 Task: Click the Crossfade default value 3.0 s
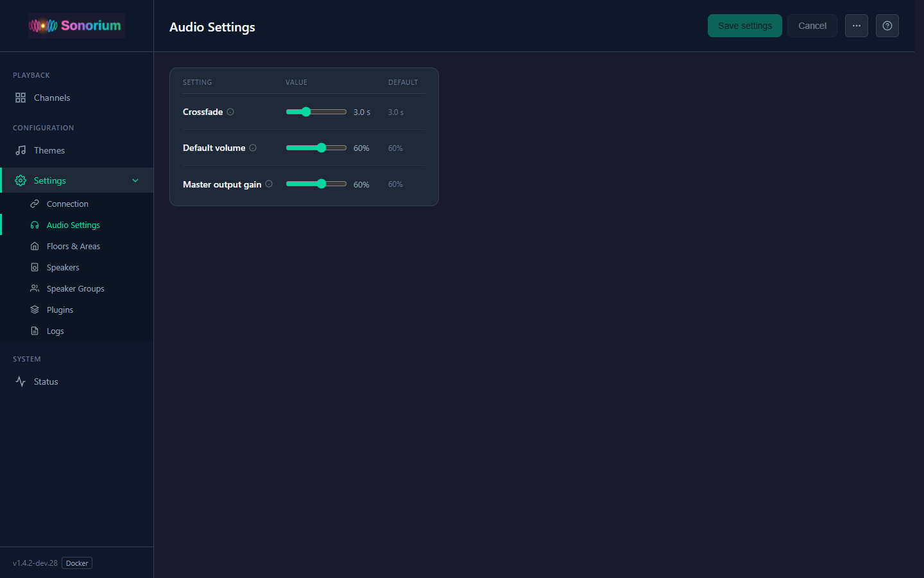[x=396, y=112]
